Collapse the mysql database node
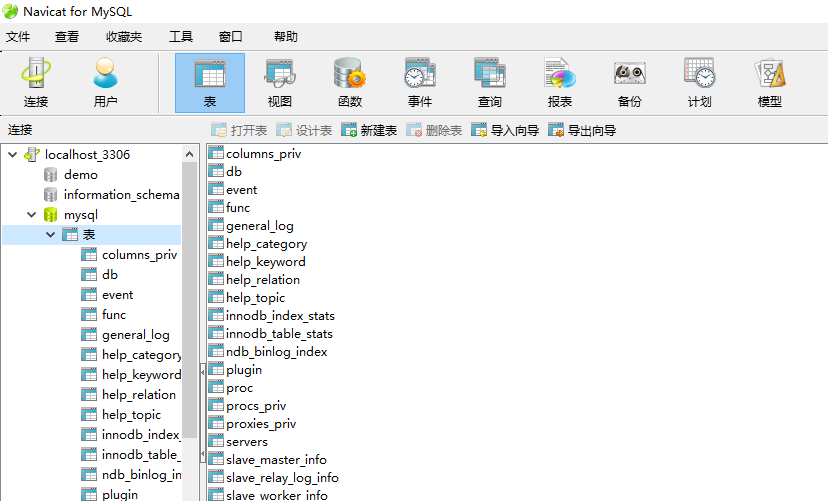The height and width of the screenshot is (501, 828). tap(32, 214)
